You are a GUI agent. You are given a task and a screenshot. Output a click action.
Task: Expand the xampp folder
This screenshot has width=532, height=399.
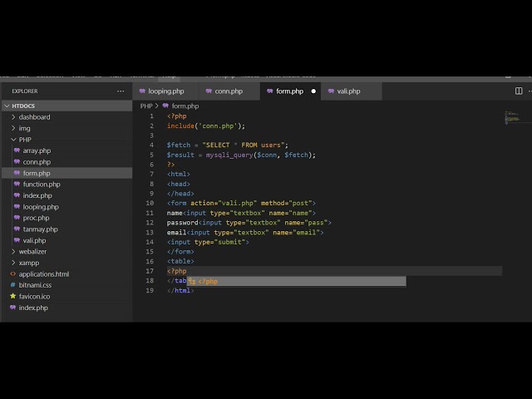click(29, 263)
